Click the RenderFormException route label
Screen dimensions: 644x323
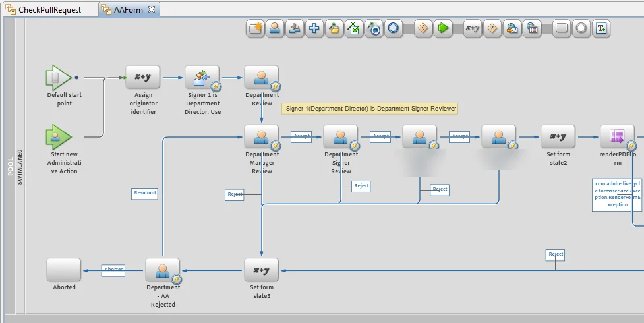(617, 194)
